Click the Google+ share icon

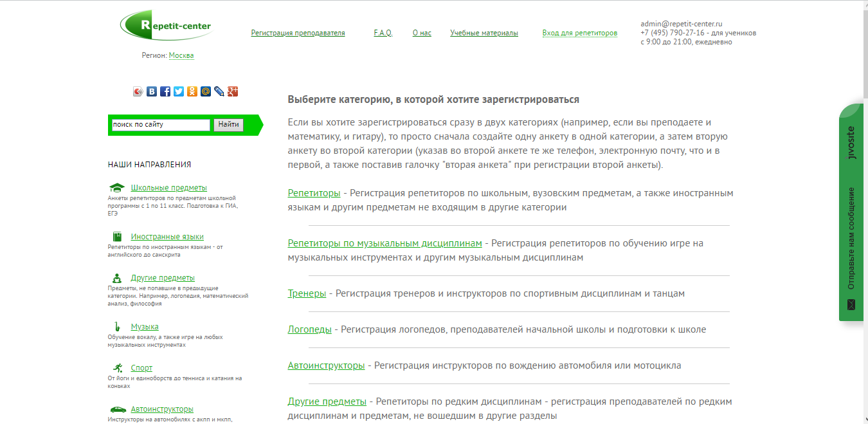(x=233, y=91)
